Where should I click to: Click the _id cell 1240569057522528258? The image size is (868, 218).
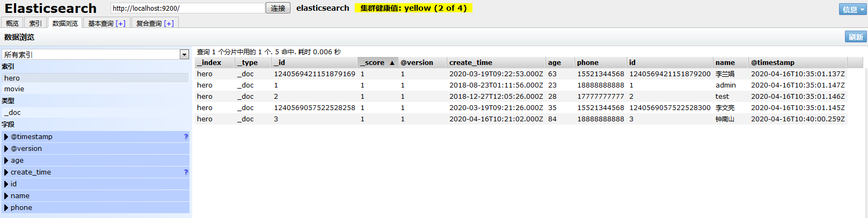(315, 108)
